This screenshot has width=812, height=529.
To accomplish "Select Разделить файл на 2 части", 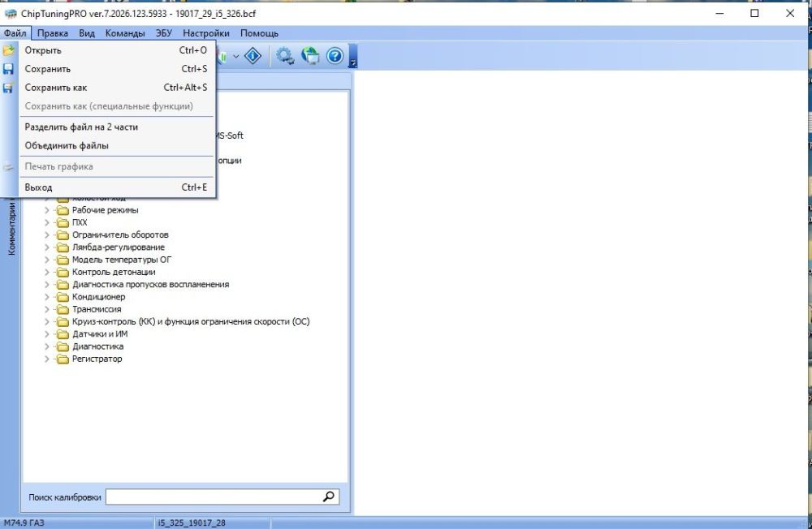I will (x=116, y=127).
